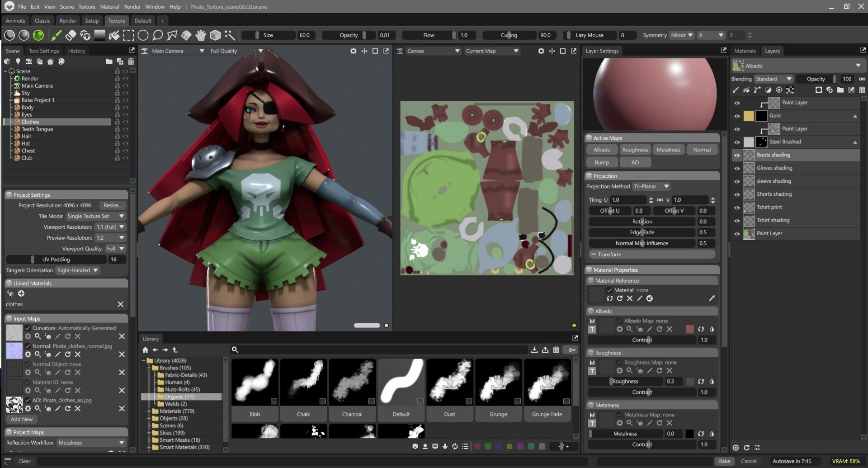Screen dimensions: 868x468
Task: Uncheck the Curvature input map checkbox
Action: (28, 328)
